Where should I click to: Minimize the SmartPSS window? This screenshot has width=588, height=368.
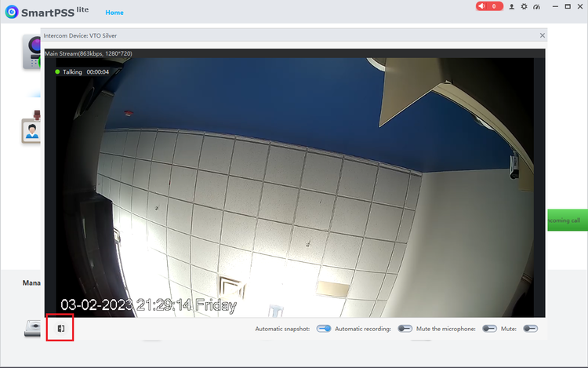tap(555, 7)
